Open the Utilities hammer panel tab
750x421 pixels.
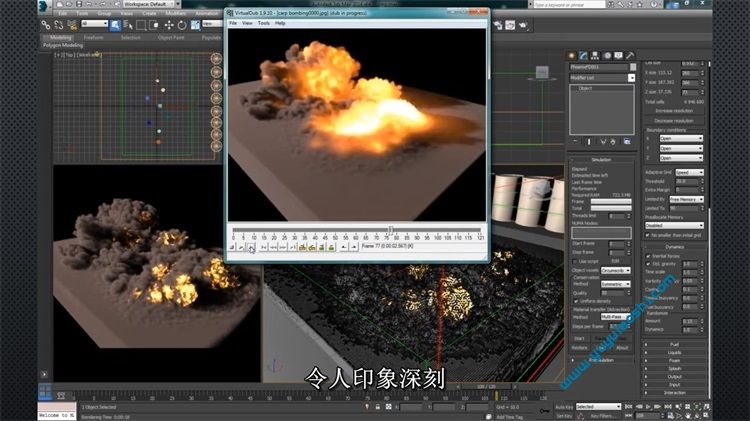[x=630, y=55]
